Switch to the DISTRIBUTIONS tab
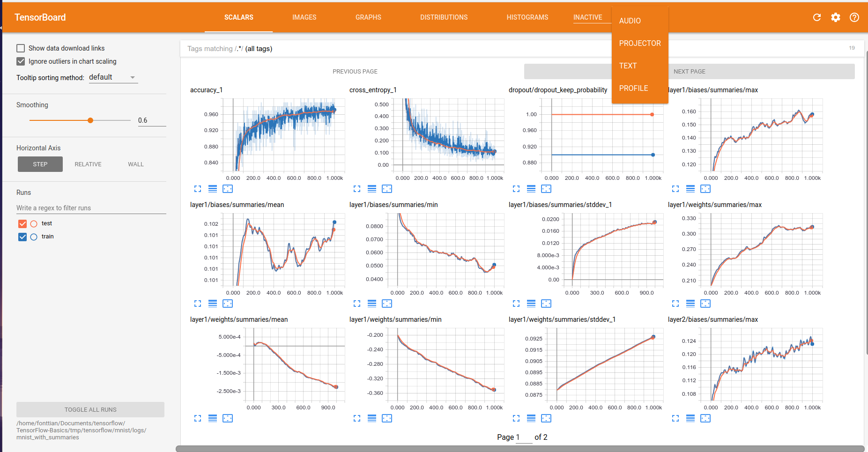The image size is (868, 452). pyautogui.click(x=444, y=17)
